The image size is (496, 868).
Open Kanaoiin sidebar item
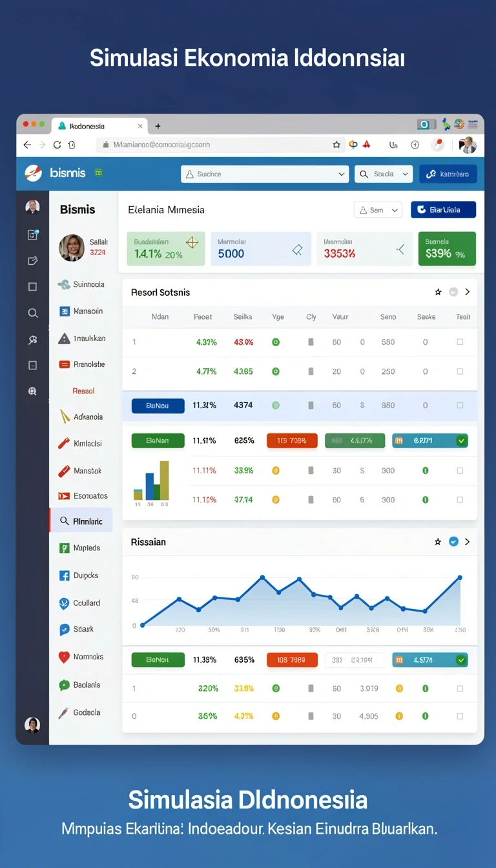(81, 311)
